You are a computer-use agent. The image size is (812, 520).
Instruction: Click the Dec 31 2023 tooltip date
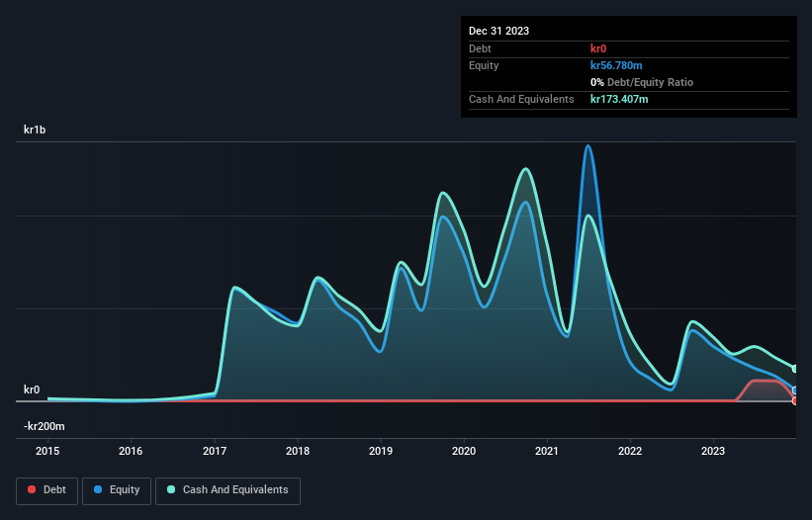[x=498, y=31]
